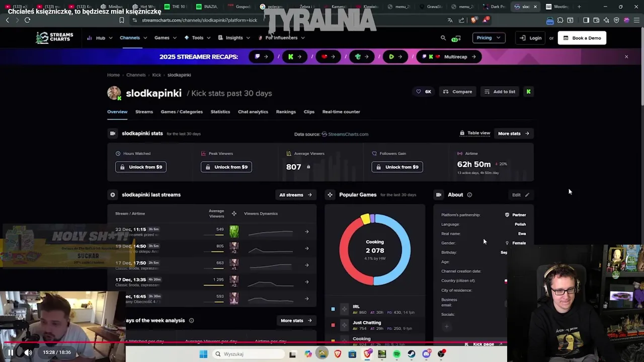This screenshot has height=362, width=644.
Task: Switch to the Statistics tab
Action: click(220, 112)
